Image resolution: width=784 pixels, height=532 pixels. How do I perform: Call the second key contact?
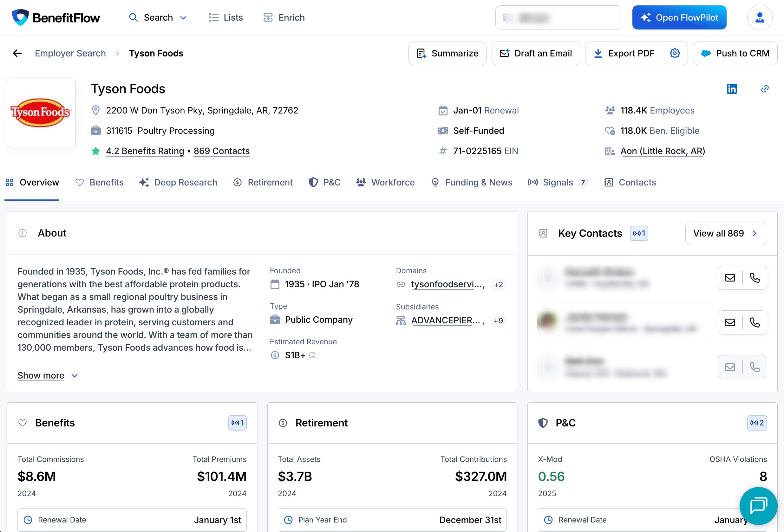[x=755, y=323]
